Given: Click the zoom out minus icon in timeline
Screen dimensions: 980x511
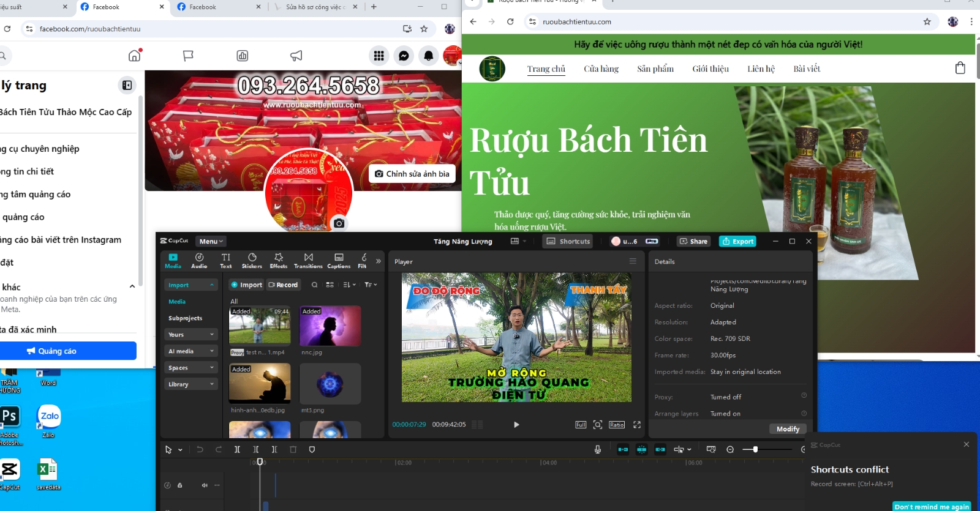Looking at the screenshot, I should tap(730, 449).
